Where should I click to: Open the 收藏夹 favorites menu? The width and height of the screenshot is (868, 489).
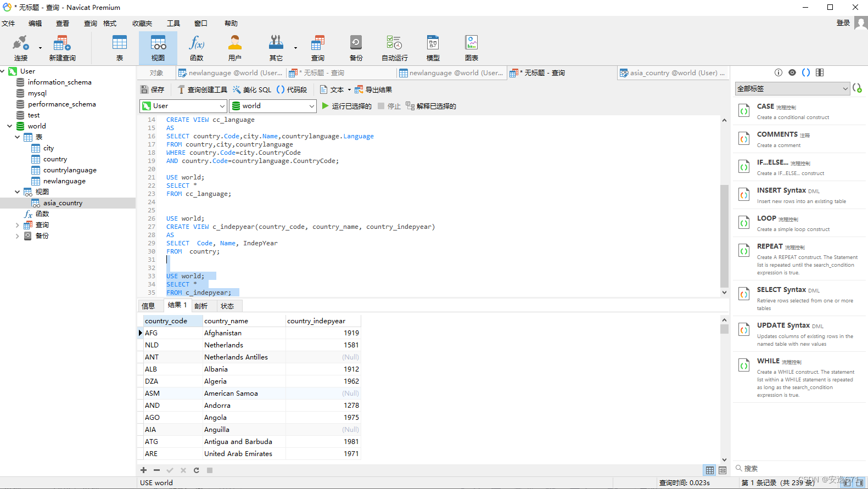(142, 23)
